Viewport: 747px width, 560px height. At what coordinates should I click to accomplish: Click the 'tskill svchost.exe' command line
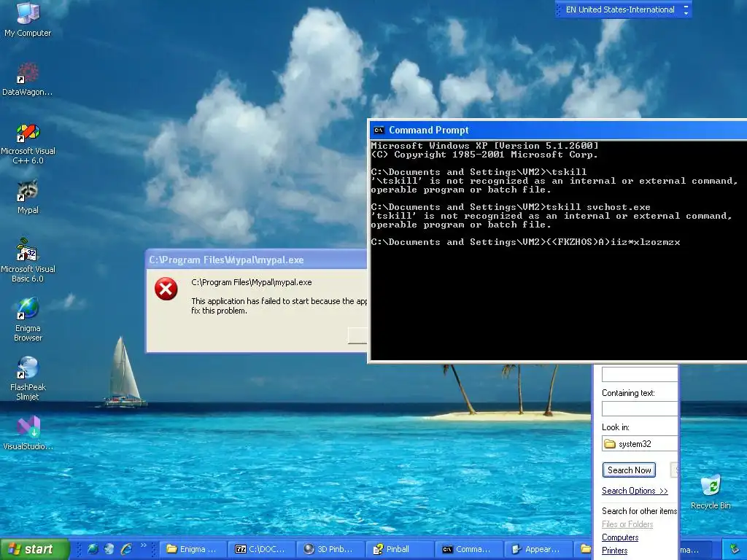[511, 207]
